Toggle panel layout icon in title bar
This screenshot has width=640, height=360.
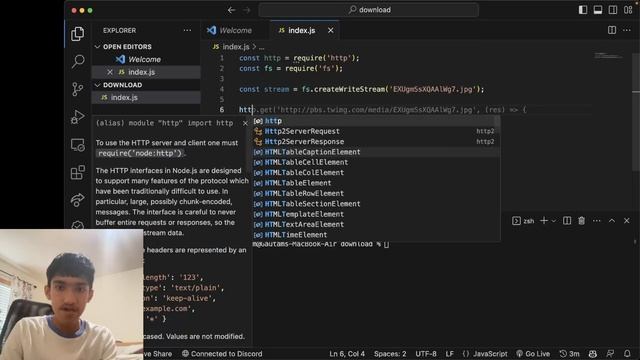598,10
